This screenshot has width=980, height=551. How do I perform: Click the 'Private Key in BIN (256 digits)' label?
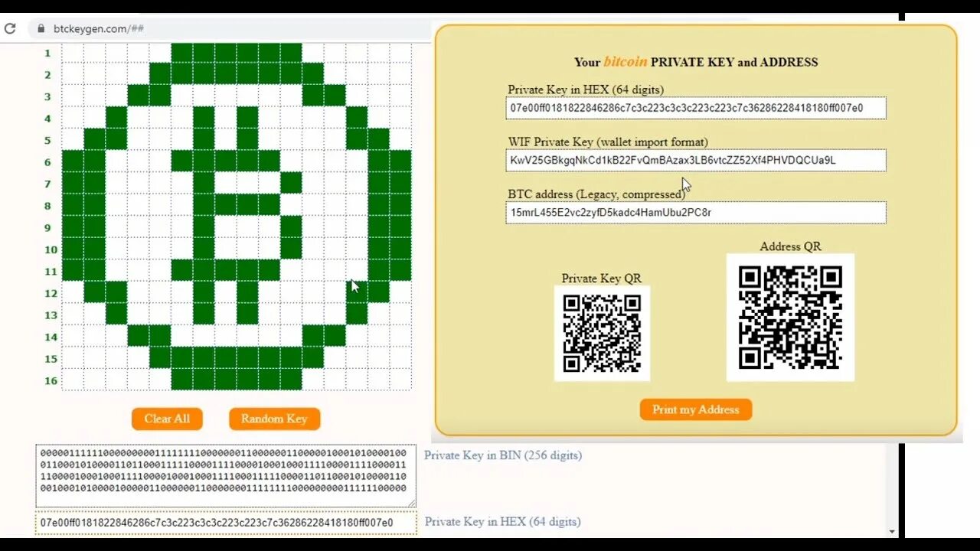(503, 455)
